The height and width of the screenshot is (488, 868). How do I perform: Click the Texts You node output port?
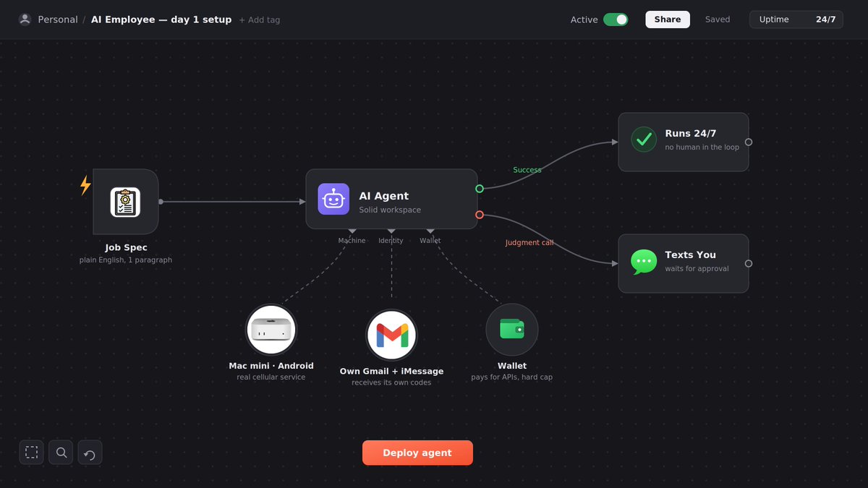click(x=749, y=263)
